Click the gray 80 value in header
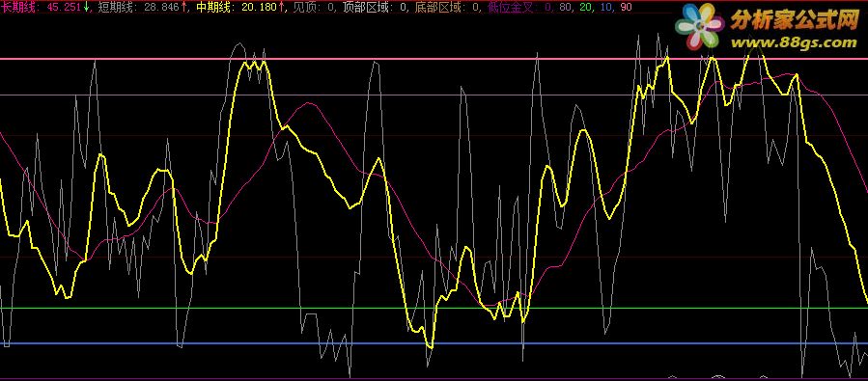This screenshot has height=381, width=868. [x=566, y=7]
